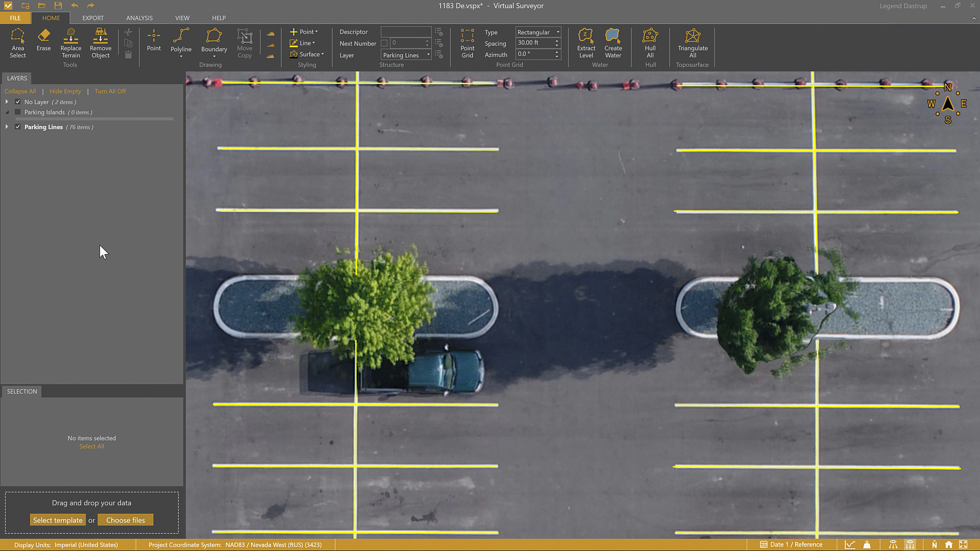The width and height of the screenshot is (980, 551).
Task: Enable the Parking Islands layer checkbox
Action: coord(18,112)
